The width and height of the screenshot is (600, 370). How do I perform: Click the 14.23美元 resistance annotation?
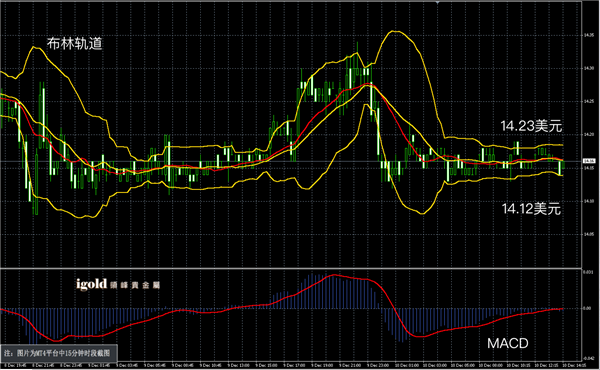point(531,126)
